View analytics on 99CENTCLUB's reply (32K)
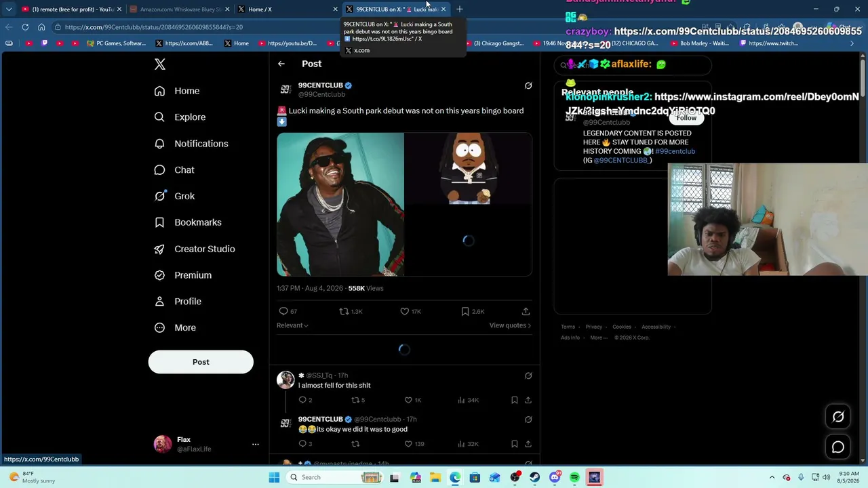868x488 pixels. (468, 444)
